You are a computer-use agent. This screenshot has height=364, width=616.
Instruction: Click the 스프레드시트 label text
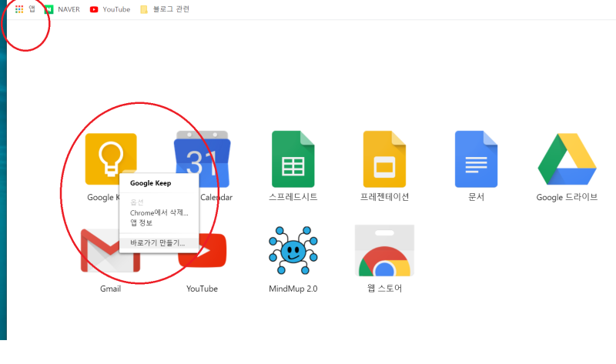[293, 197]
